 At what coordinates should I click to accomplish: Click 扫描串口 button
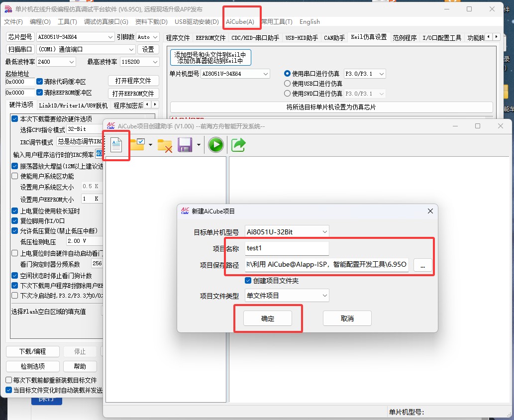[20, 49]
